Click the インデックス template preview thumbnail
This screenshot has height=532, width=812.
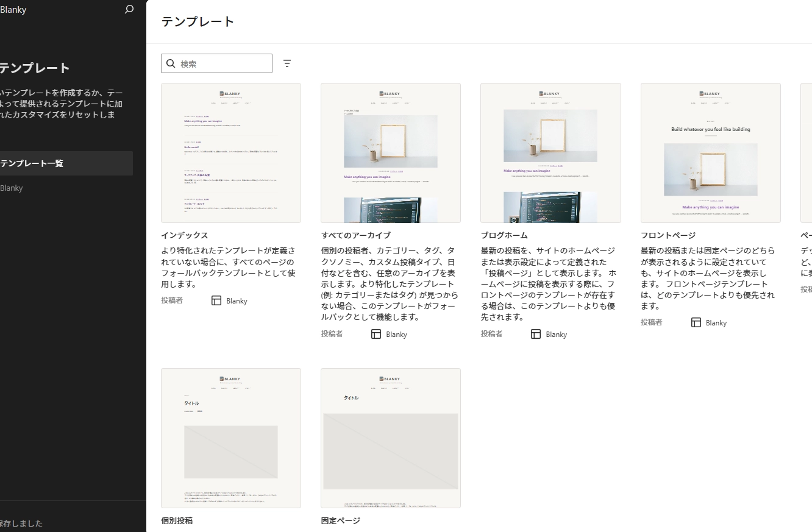(231, 153)
